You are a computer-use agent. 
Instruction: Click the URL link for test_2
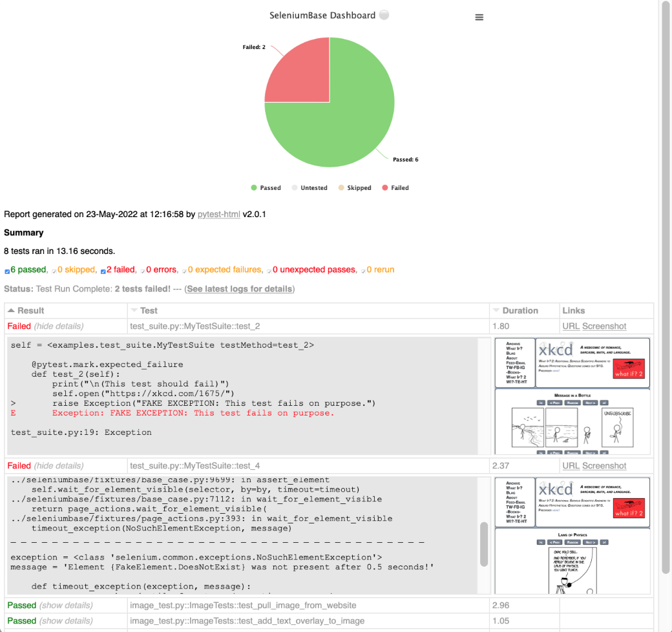571,326
